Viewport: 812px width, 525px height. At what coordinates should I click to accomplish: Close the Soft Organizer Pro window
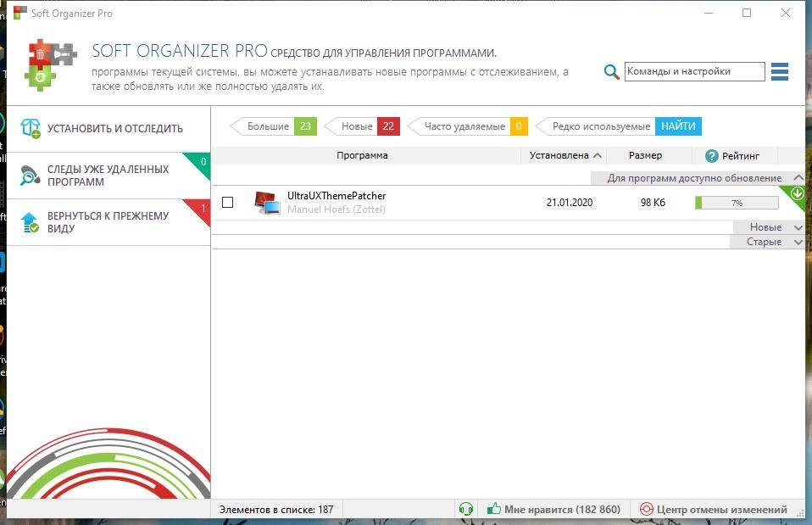pyautogui.click(x=786, y=13)
